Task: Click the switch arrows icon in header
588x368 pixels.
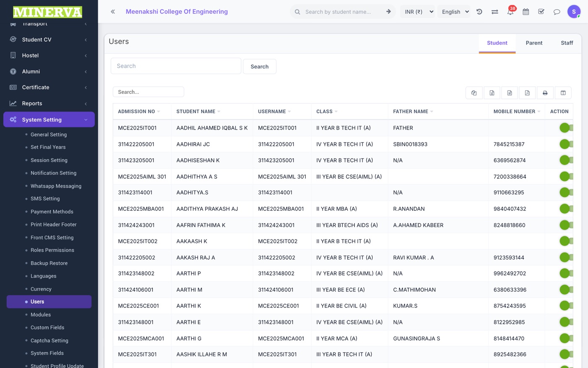Action: (495, 12)
